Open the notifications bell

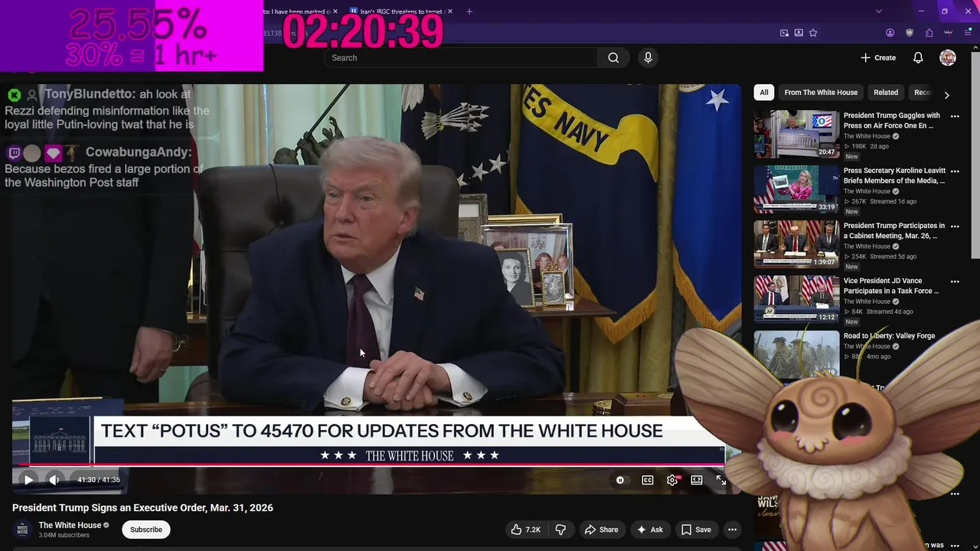point(918,57)
